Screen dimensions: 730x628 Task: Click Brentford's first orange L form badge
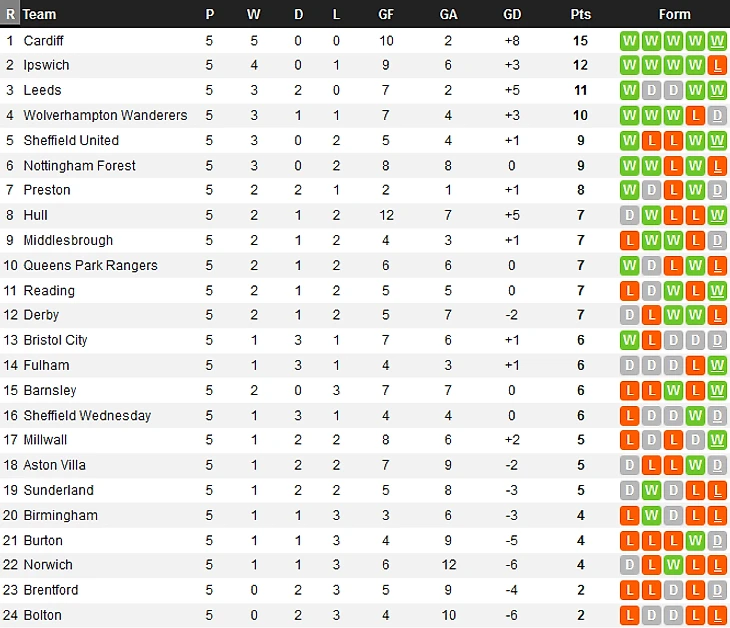coord(629,590)
